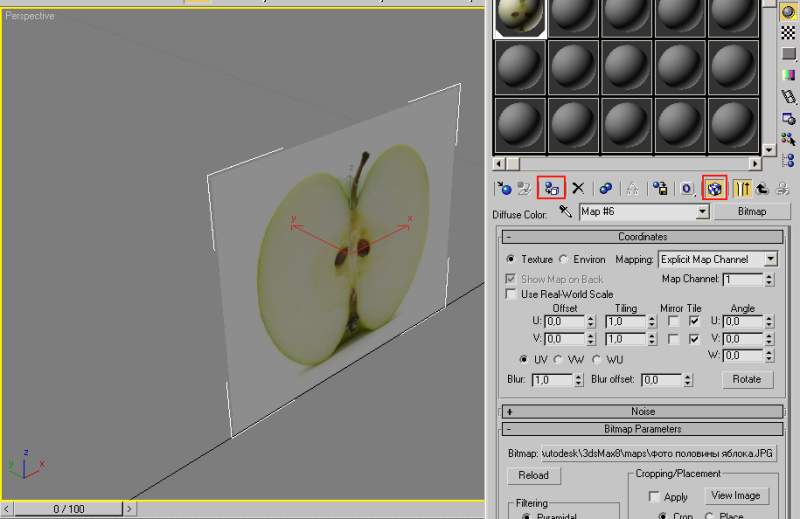The width and height of the screenshot is (800, 519).
Task: Go to previous frame arrow on time slider
Action: [7, 509]
